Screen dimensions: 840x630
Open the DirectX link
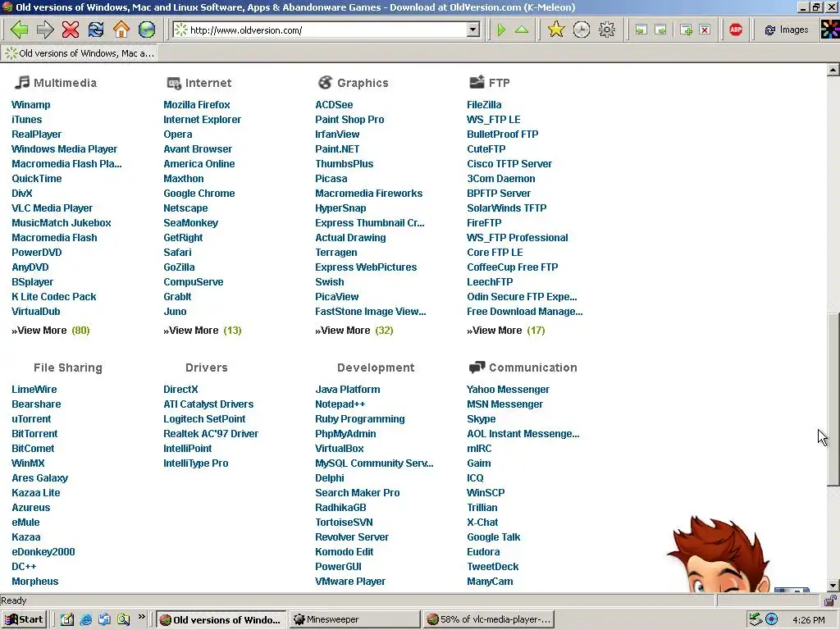tap(180, 390)
